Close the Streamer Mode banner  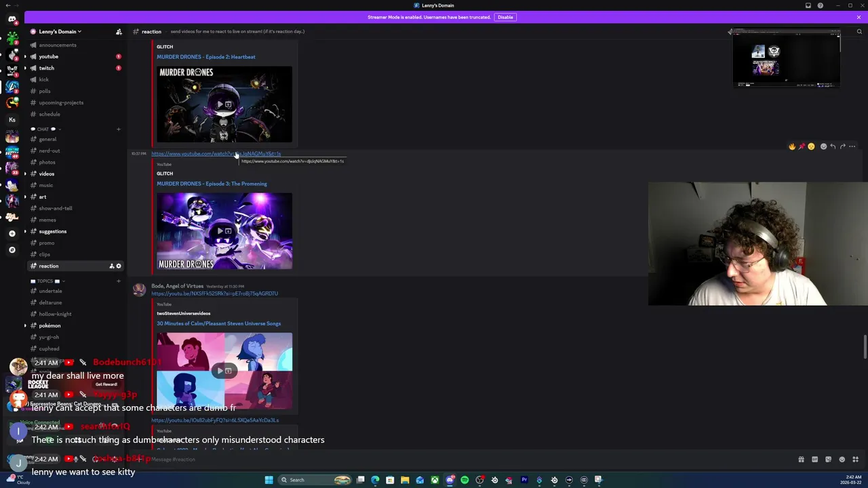tap(859, 17)
